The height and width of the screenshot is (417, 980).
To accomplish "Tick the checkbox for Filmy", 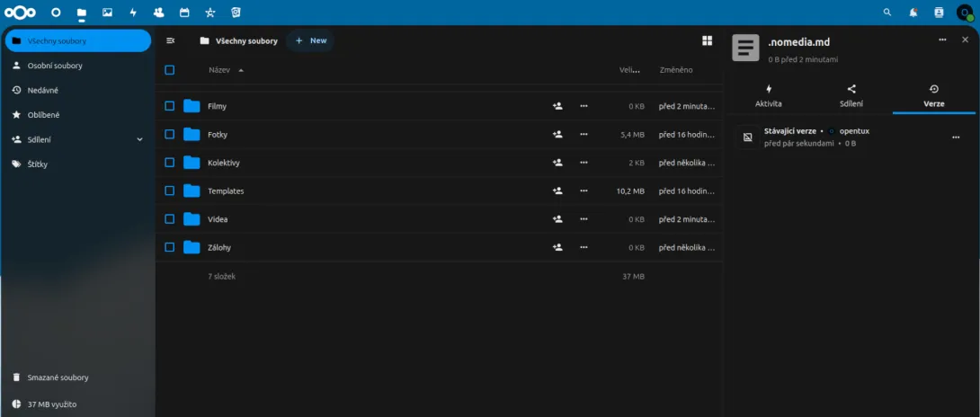I will click(x=169, y=106).
